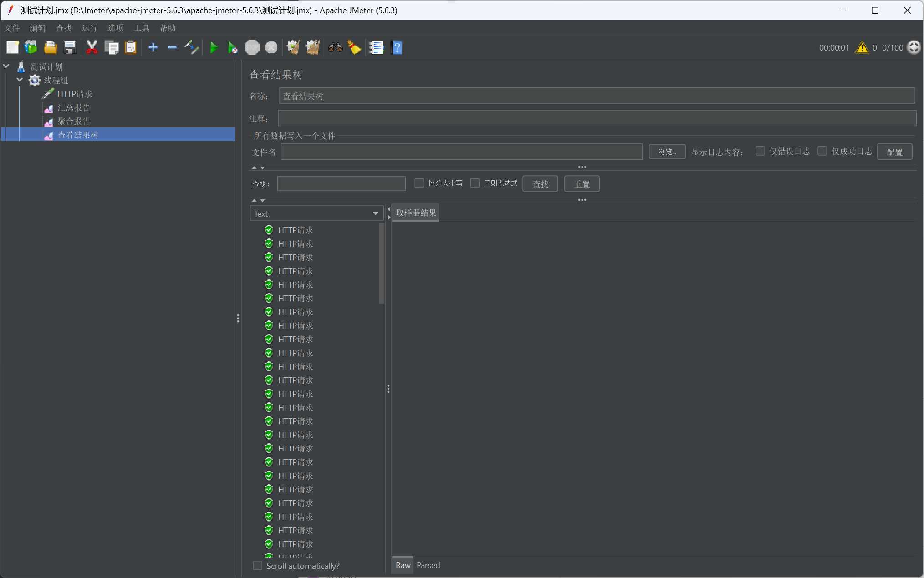924x578 pixels.
Task: Click the yellow warning triangle log icon
Action: click(x=862, y=47)
